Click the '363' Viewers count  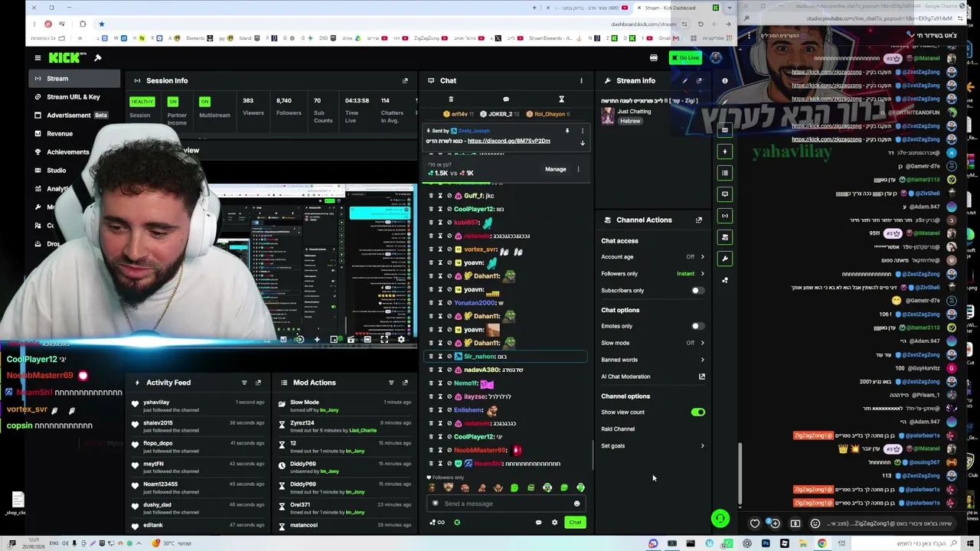[x=248, y=100]
